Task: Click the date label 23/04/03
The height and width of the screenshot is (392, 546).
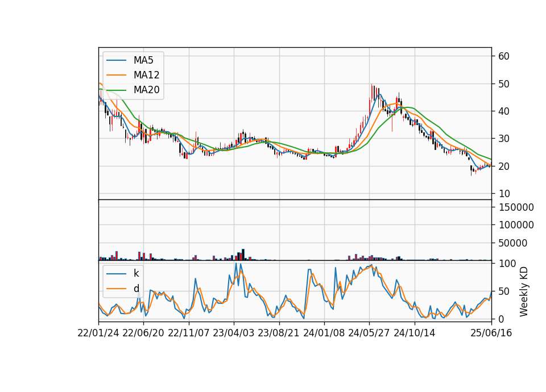Action: point(233,333)
